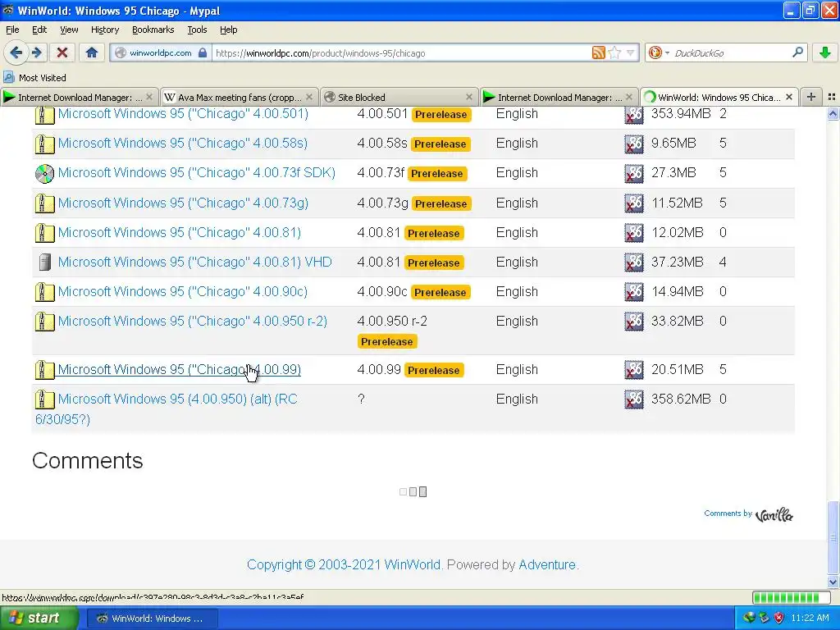Click the RSS feed icon in address bar
Screen dimensions: 840x630
point(598,52)
